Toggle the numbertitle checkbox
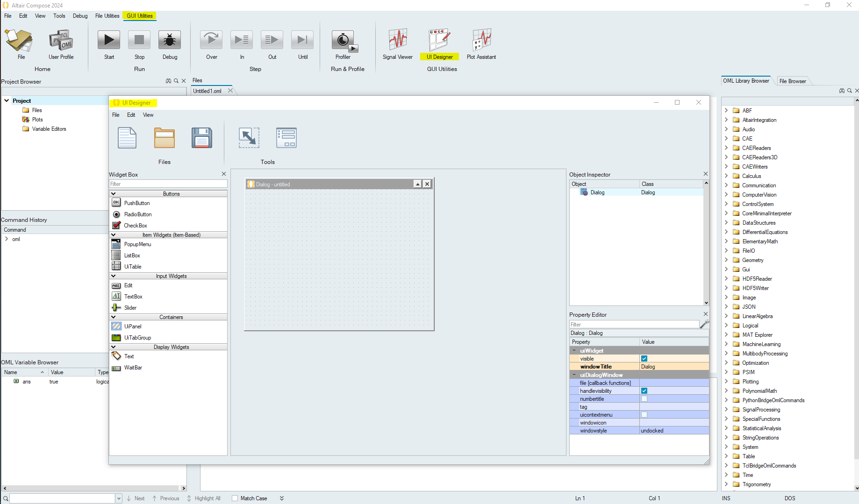Screen dimensions: 859x504 (x=644, y=399)
